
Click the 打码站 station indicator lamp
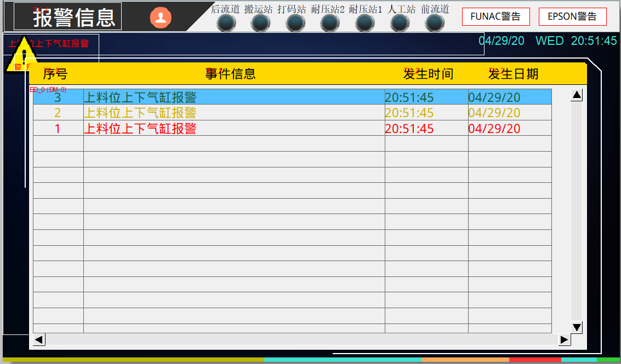295,23
